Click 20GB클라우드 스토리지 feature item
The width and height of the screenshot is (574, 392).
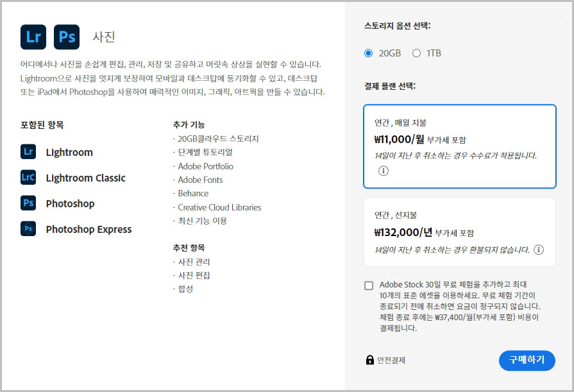[218, 139]
